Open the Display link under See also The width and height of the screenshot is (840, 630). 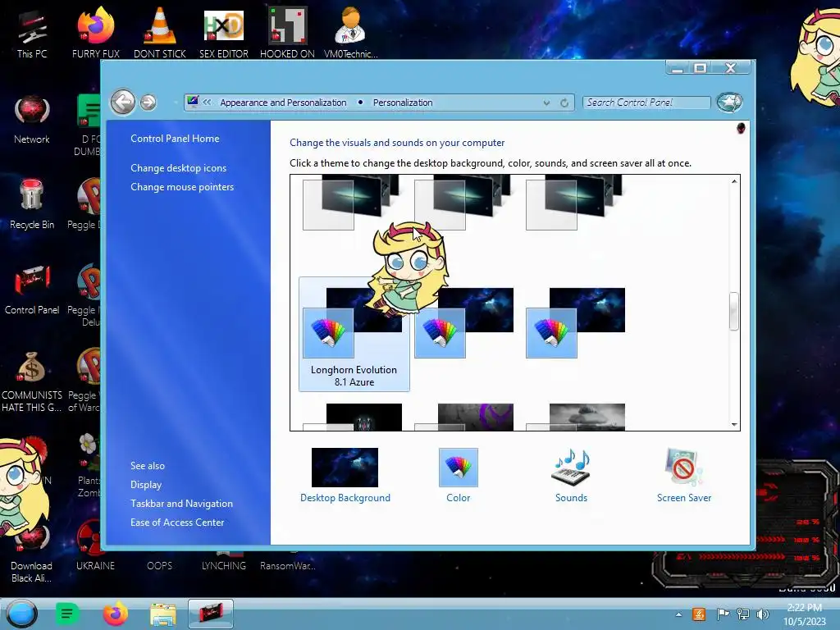tap(146, 484)
